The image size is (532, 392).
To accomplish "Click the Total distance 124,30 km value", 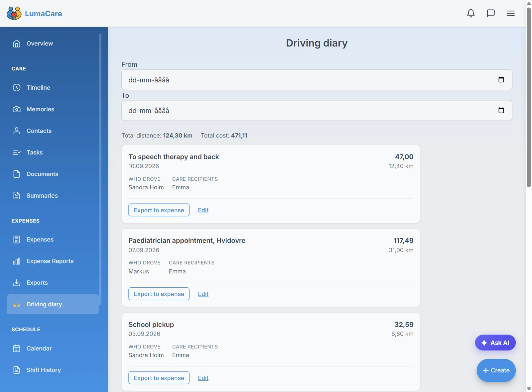I will click(x=178, y=136).
